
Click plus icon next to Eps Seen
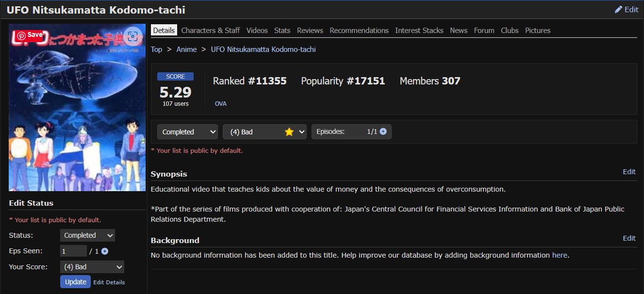[104, 251]
